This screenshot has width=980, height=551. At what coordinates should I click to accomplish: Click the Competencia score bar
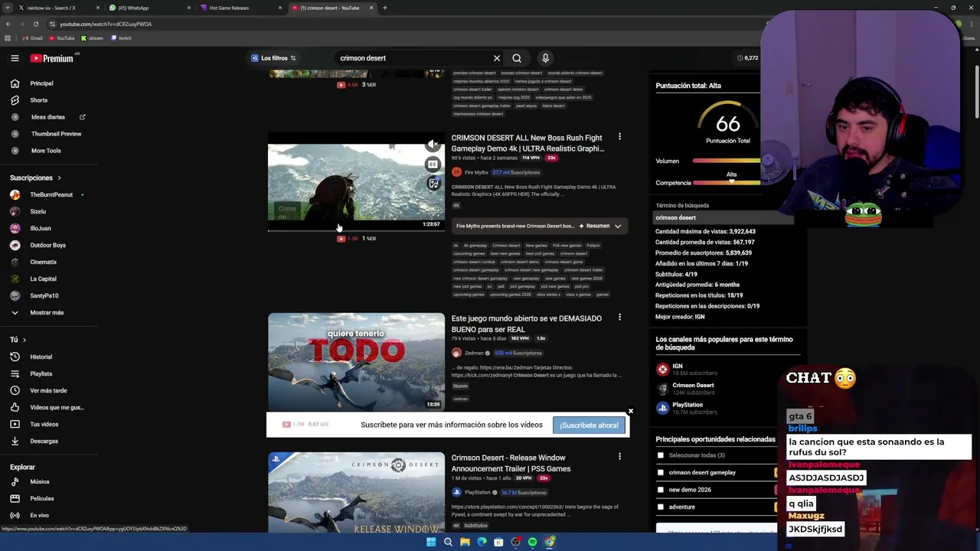pos(727,183)
